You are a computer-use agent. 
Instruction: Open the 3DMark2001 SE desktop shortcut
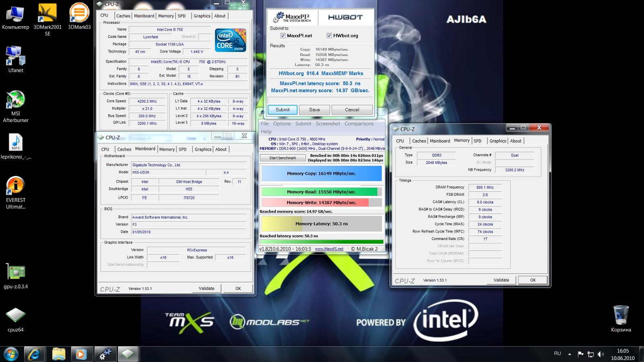click(47, 19)
